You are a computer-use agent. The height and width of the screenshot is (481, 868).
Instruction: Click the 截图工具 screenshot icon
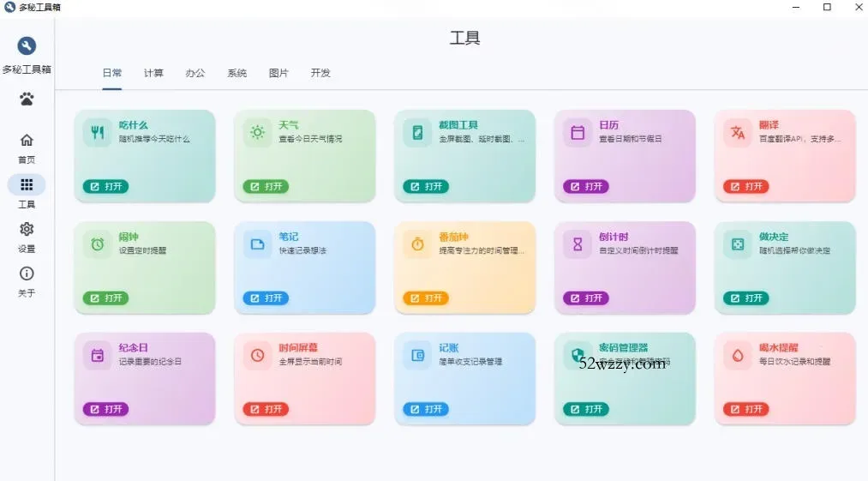pyautogui.click(x=417, y=132)
